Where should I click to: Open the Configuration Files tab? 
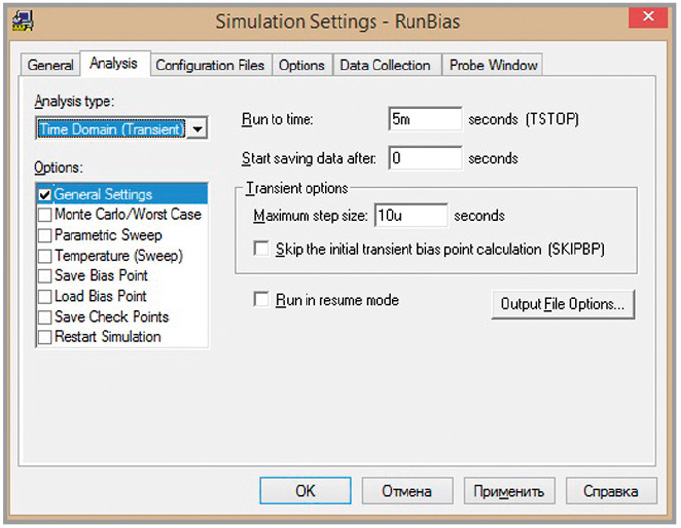pyautogui.click(x=210, y=65)
